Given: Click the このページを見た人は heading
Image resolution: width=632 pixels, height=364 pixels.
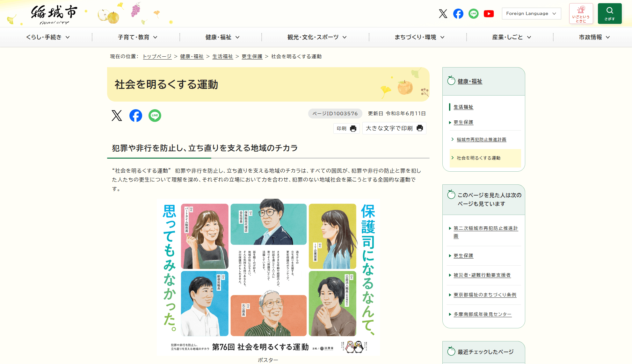Looking at the screenshot, I should (489, 199).
